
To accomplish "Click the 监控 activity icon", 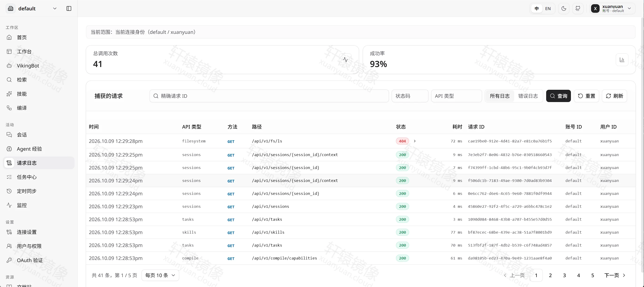I will pos(9,205).
